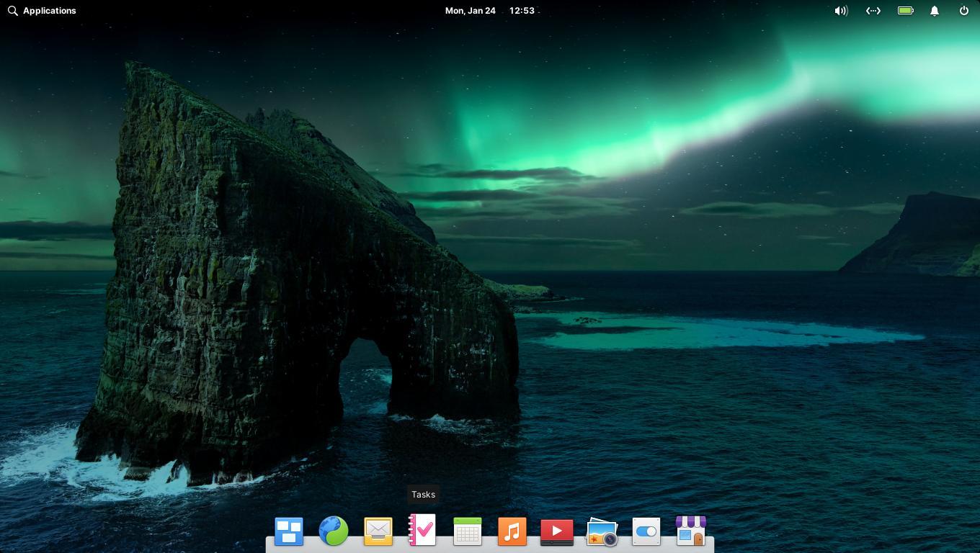The width and height of the screenshot is (980, 553).
Task: Open System Settings from the dock
Action: pos(646,531)
